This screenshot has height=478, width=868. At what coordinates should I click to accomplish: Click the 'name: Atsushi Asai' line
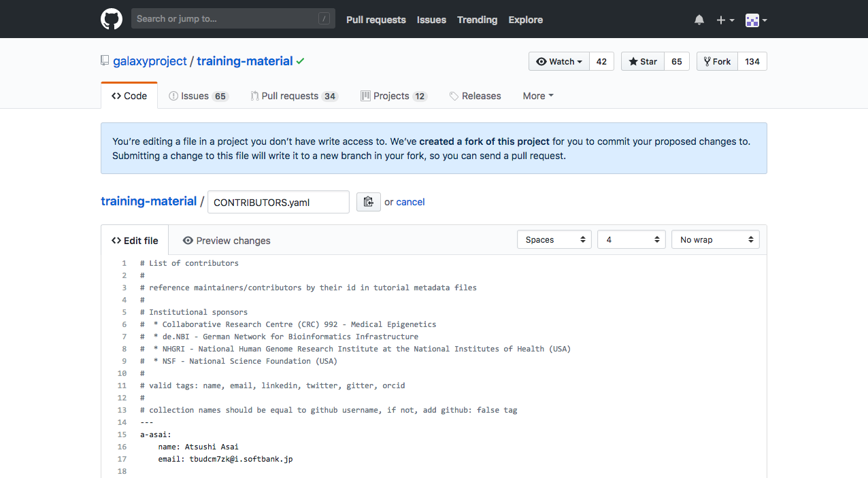(x=198, y=447)
